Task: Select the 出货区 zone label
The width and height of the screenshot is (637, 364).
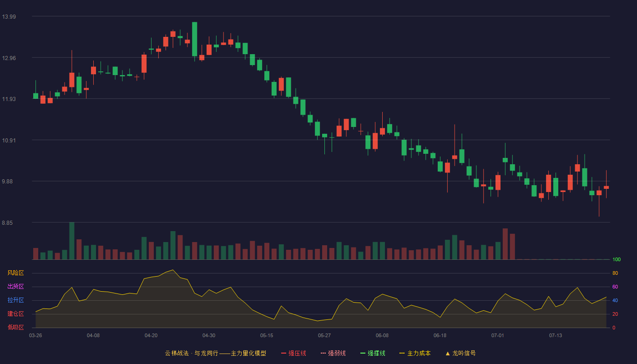Action: point(15,287)
